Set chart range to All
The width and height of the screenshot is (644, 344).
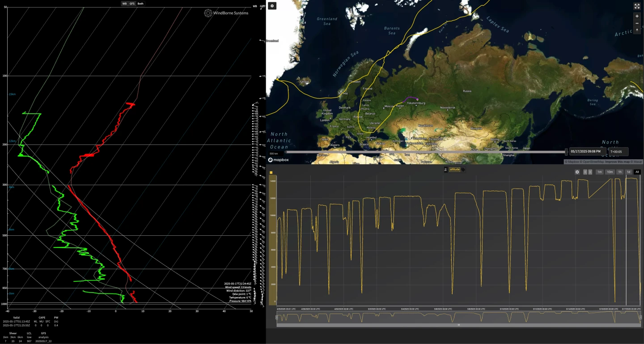pos(637,172)
